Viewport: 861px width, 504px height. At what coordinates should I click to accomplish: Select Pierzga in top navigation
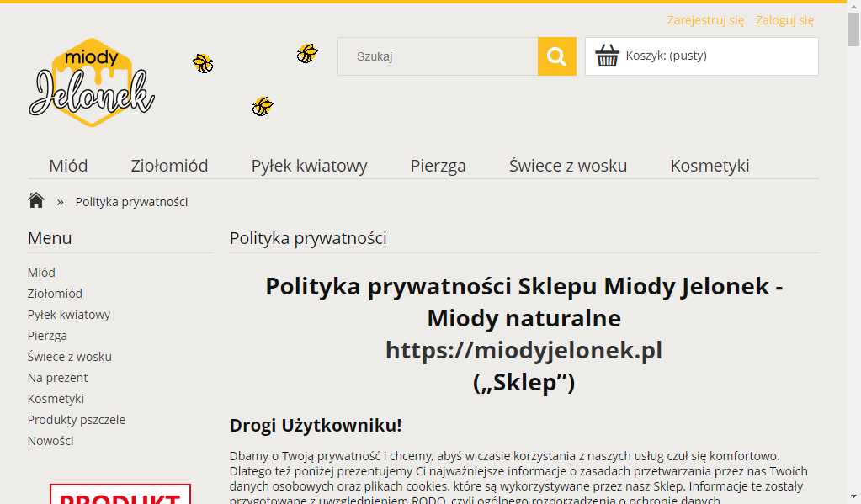tap(438, 166)
